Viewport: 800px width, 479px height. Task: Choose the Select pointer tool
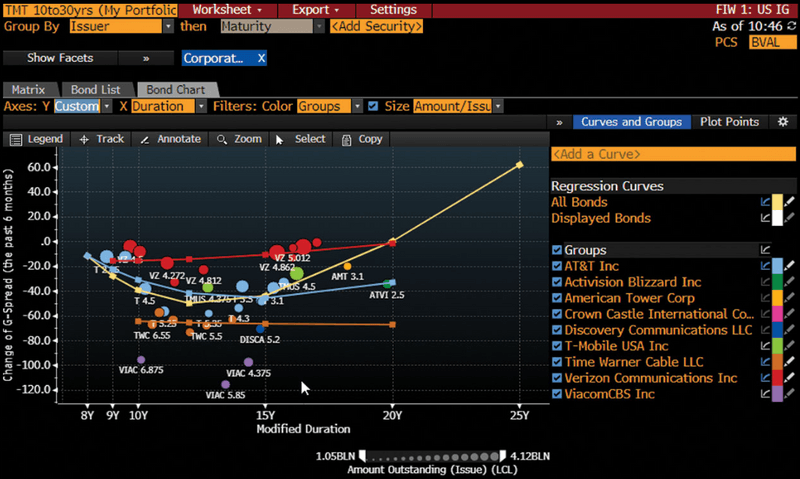(280, 139)
